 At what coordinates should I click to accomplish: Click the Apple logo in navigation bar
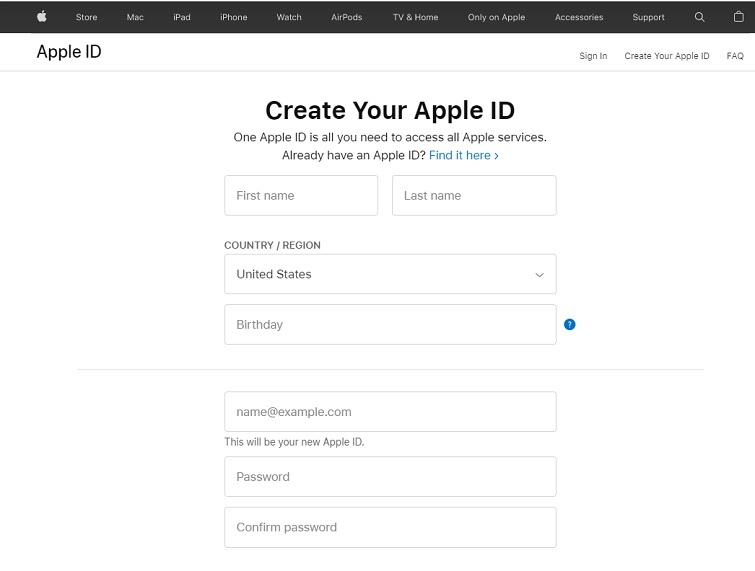coord(42,17)
